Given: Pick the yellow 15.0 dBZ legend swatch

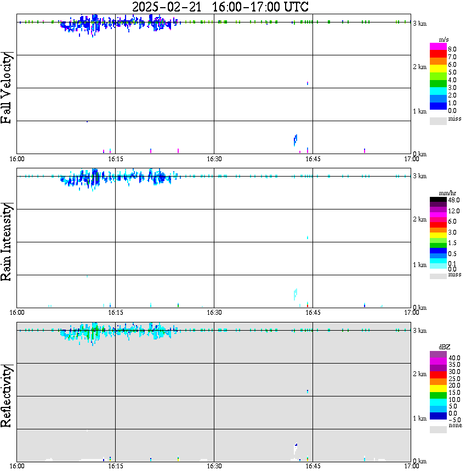Looking at the screenshot, I should (438, 389).
